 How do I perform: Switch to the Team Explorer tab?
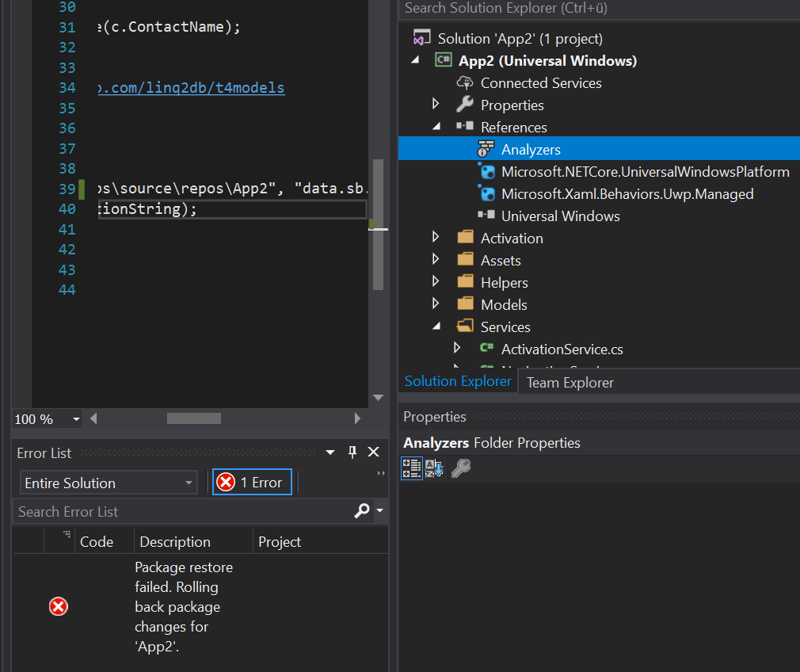click(569, 382)
